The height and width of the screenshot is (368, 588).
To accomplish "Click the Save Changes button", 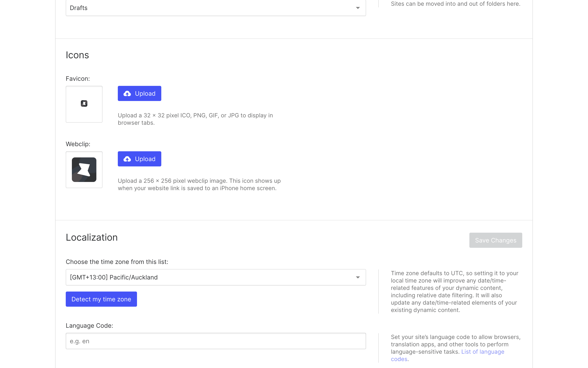I will pyautogui.click(x=496, y=240).
